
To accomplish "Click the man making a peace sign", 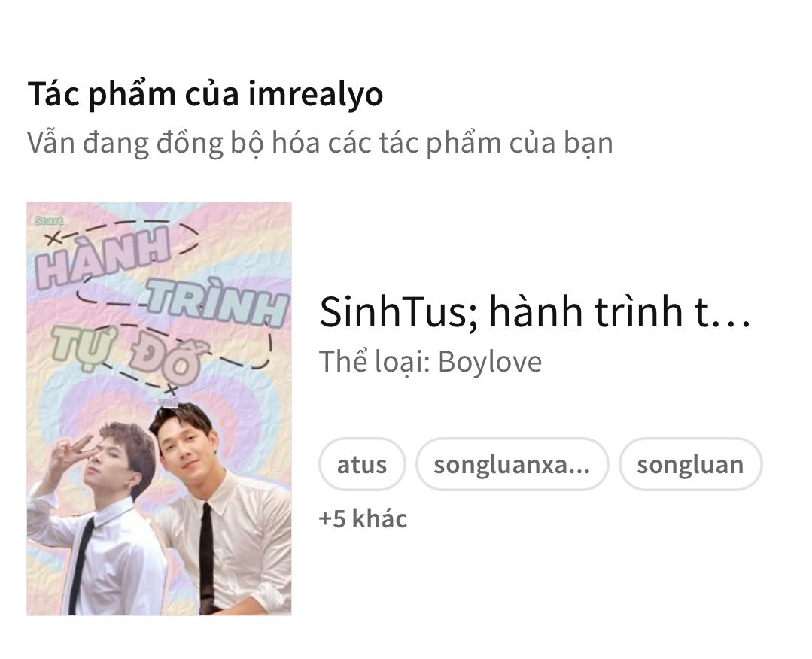I will (99, 518).
